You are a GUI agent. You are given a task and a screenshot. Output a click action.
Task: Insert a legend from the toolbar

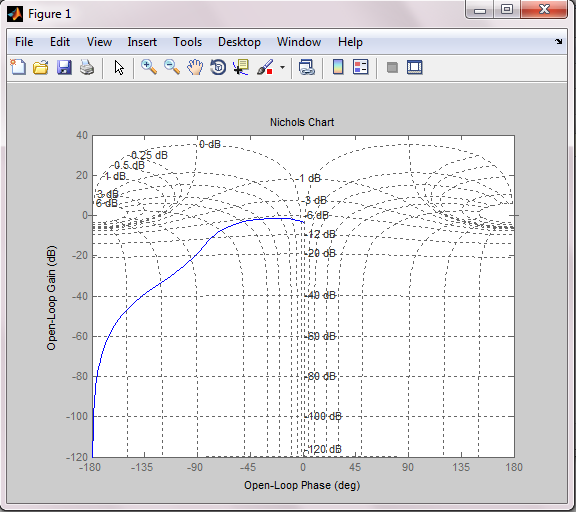[360, 67]
